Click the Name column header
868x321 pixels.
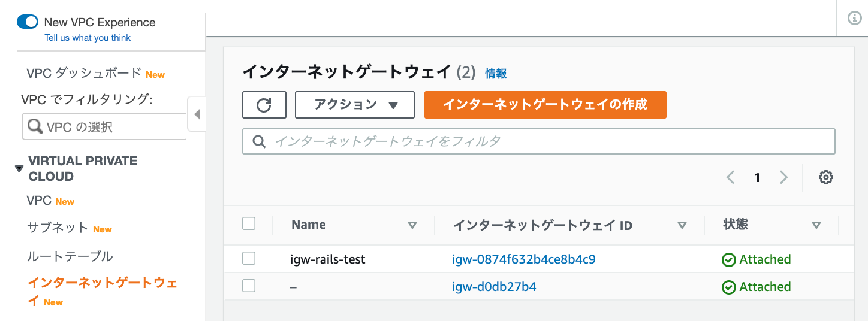point(309,225)
